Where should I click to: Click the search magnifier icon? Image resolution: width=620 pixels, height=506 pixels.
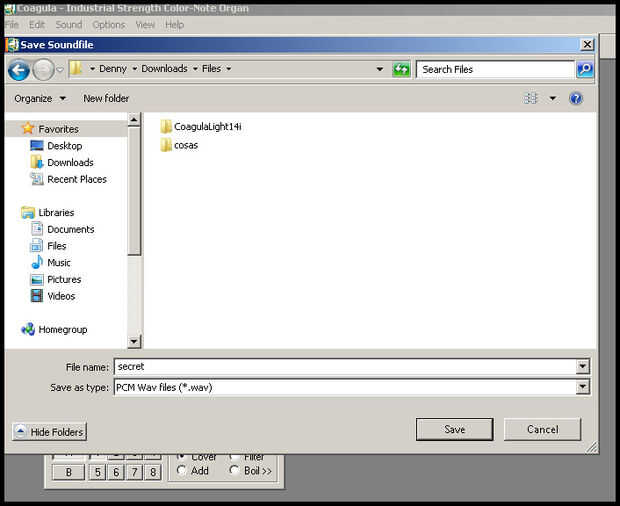coord(585,70)
